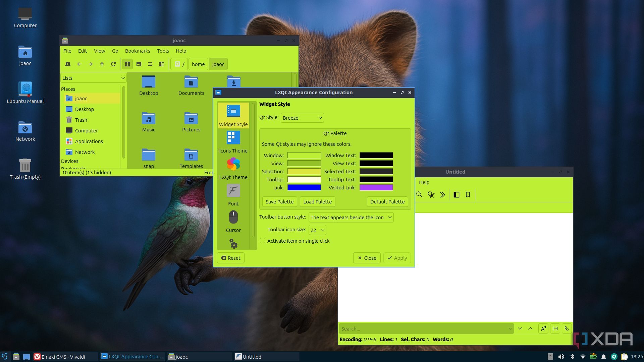
Task: Click the volume icon in system tray
Action: click(561, 357)
